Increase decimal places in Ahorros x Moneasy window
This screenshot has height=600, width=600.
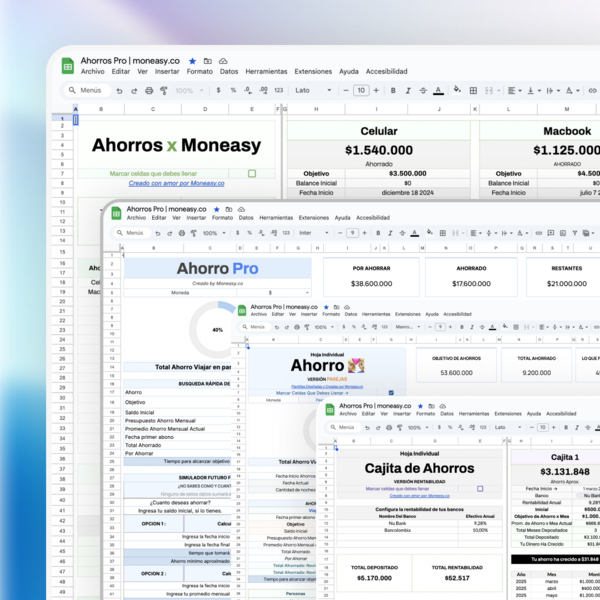click(263, 90)
